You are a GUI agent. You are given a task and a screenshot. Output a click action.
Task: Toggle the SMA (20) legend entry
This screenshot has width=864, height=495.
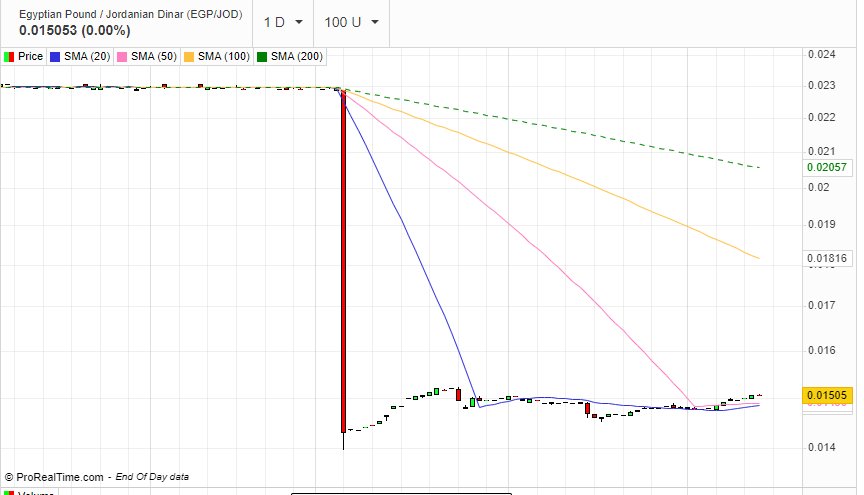(x=80, y=56)
